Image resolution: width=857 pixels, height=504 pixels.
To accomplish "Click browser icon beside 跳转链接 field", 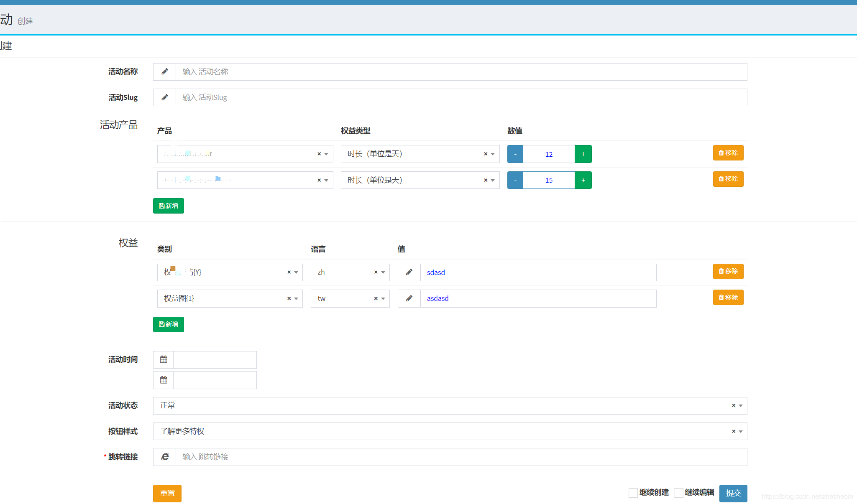I will pos(165,457).
